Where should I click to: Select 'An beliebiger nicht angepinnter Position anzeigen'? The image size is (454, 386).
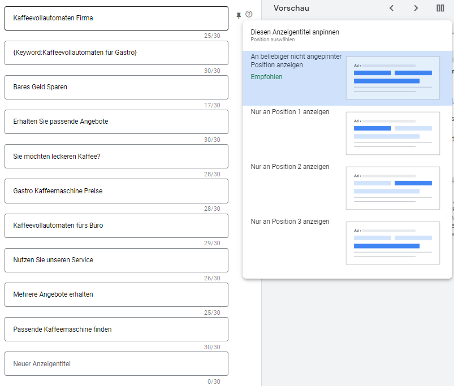347,78
